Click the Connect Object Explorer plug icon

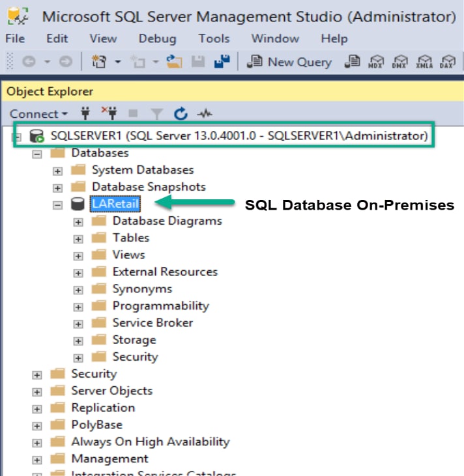pyautogui.click(x=84, y=114)
